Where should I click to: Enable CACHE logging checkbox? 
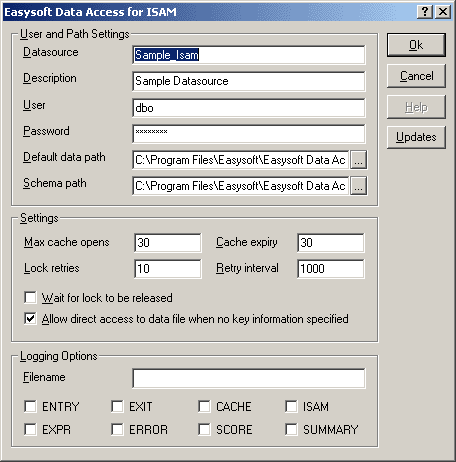click(204, 406)
